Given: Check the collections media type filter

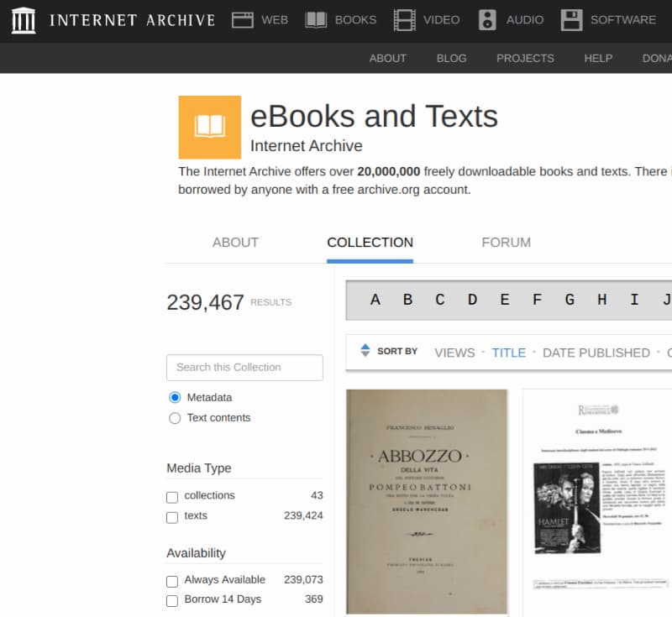Looking at the screenshot, I should click(x=172, y=497).
